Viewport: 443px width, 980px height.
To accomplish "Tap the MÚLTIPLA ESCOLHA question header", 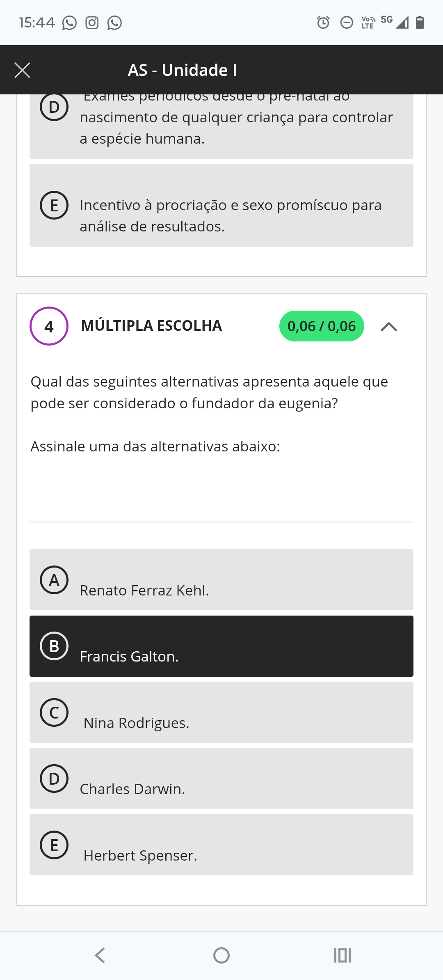I will (151, 326).
